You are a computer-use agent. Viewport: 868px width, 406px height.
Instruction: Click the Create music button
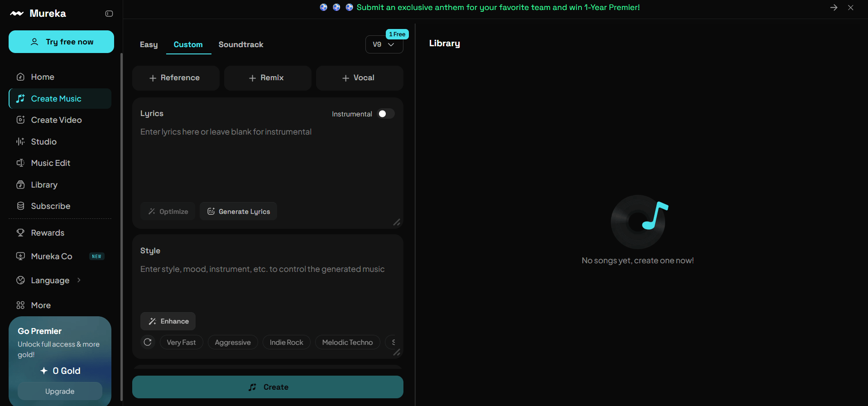[x=268, y=387]
